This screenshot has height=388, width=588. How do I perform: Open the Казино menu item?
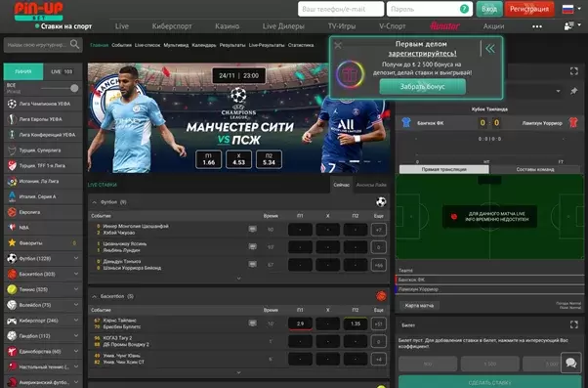click(228, 26)
